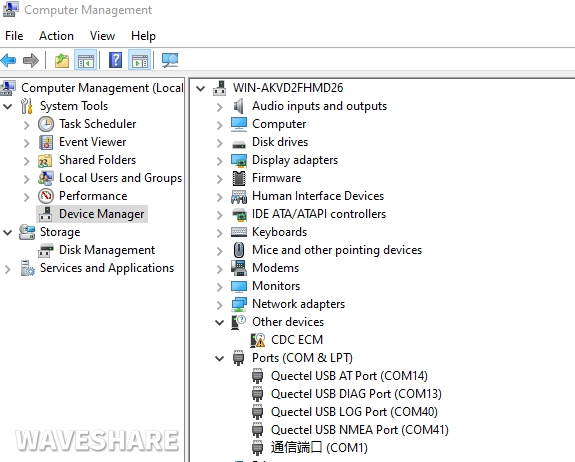The image size is (575, 462).
Task: Click the Back arrow toolbar icon
Action: tap(8, 60)
